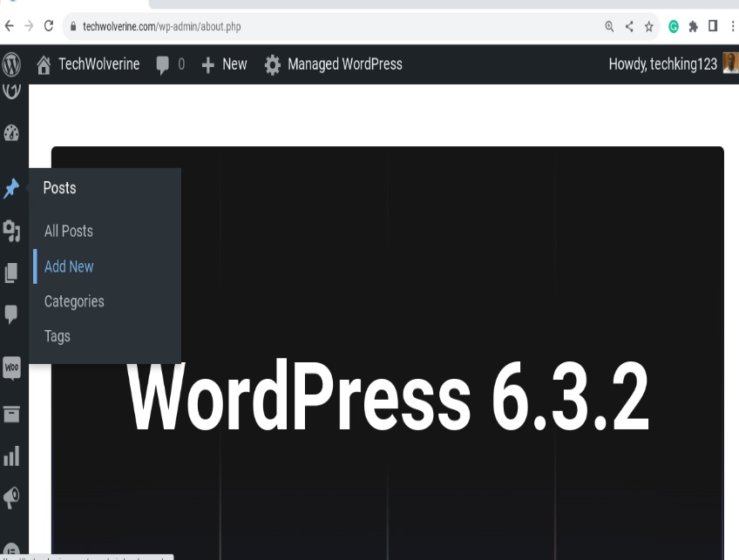Image resolution: width=739 pixels, height=560 pixels.
Task: Open the Chrome three-dot menu
Action: click(733, 26)
